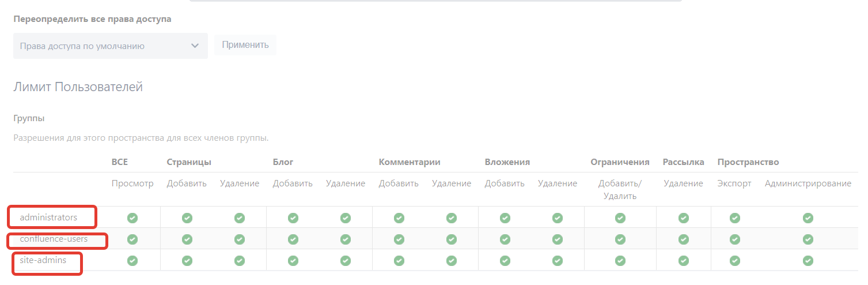The image size is (868, 285).
Task: Click site-admins Экспорт check mark
Action: tap(735, 261)
